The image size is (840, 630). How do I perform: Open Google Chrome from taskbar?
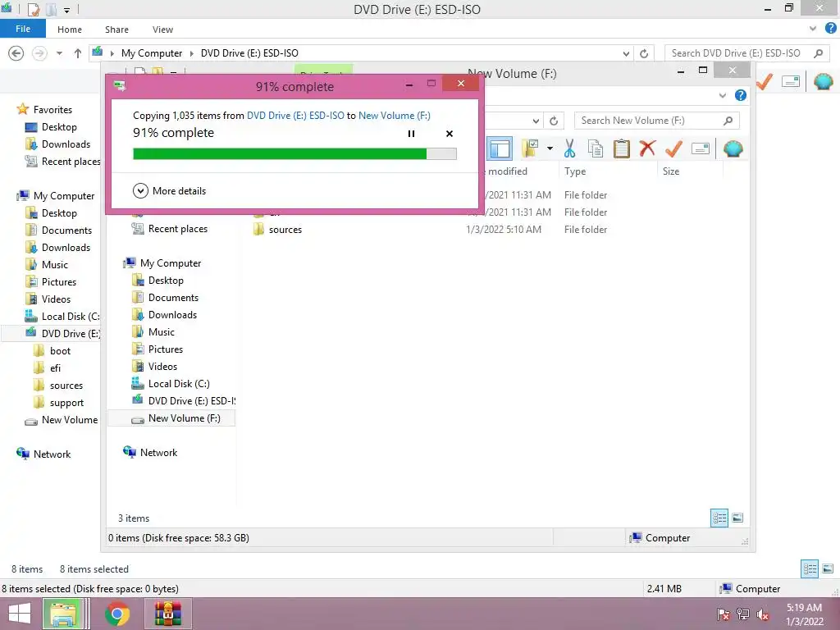point(117,614)
